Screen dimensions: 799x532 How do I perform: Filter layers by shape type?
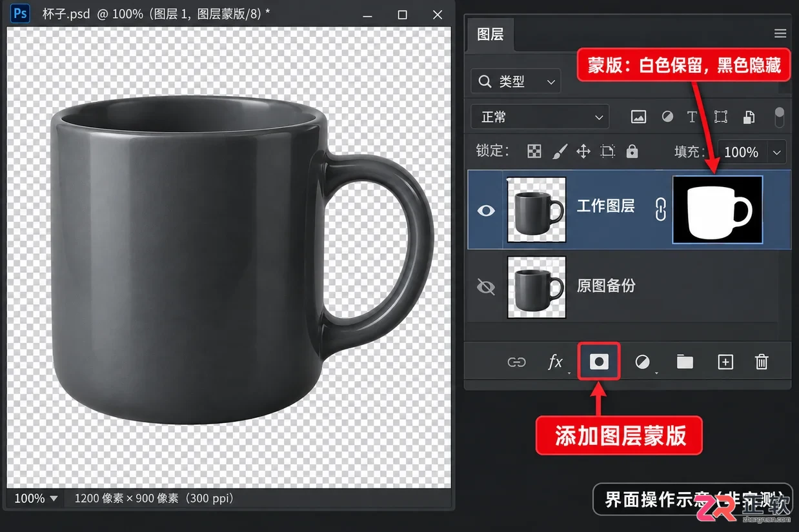click(x=721, y=117)
